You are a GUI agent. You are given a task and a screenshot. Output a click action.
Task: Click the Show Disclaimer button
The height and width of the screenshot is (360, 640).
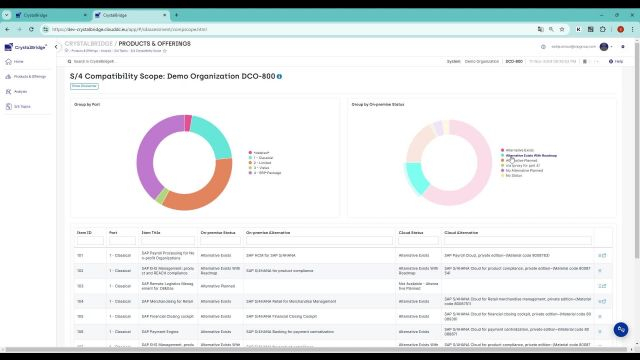(84, 86)
